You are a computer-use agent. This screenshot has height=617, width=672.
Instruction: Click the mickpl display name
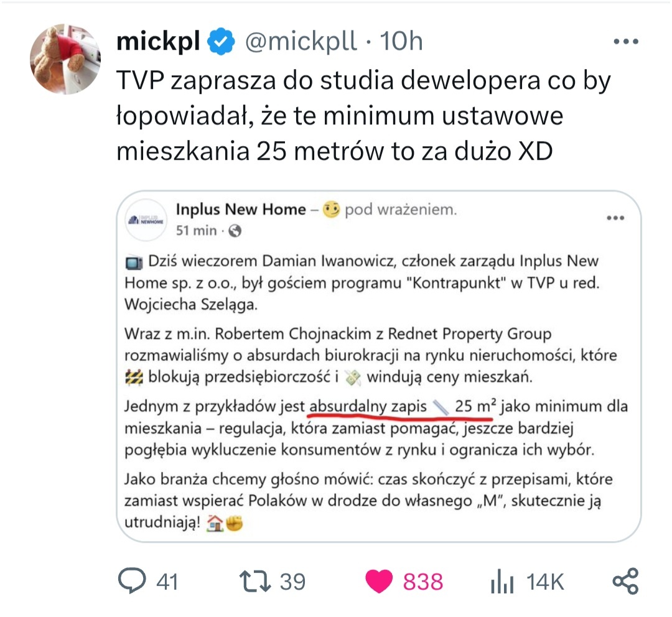pos(158,42)
